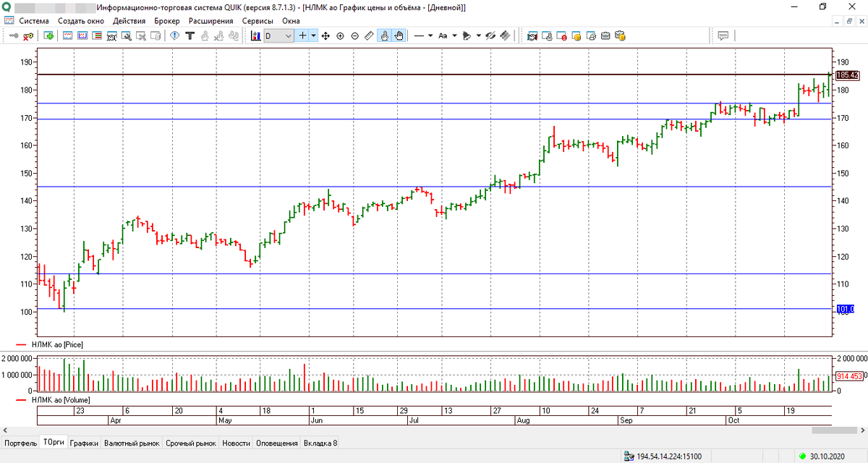Select the line drawing tool
The width and height of the screenshot is (868, 463).
(x=419, y=35)
